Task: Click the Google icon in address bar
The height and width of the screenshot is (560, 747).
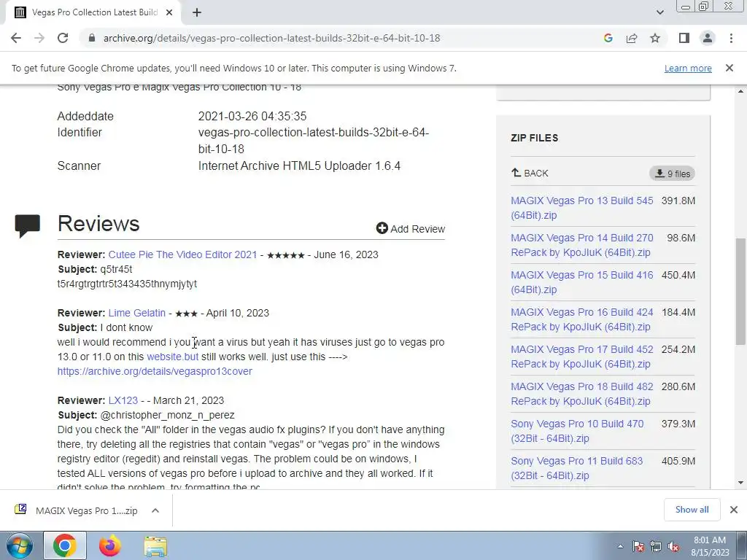Action: click(x=608, y=38)
